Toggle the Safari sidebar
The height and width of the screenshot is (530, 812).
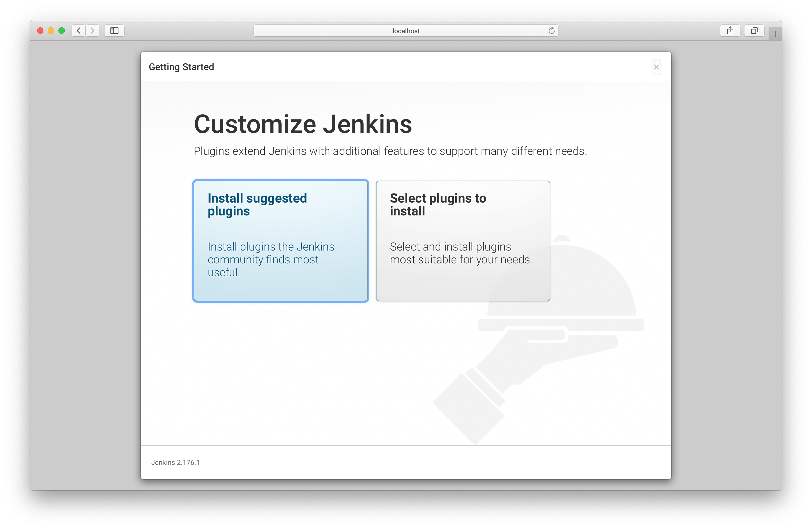tap(114, 30)
